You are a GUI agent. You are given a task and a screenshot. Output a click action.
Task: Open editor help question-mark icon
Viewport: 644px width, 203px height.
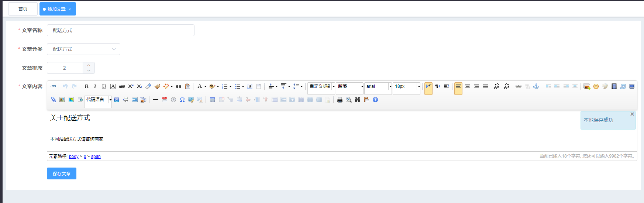[375, 100]
